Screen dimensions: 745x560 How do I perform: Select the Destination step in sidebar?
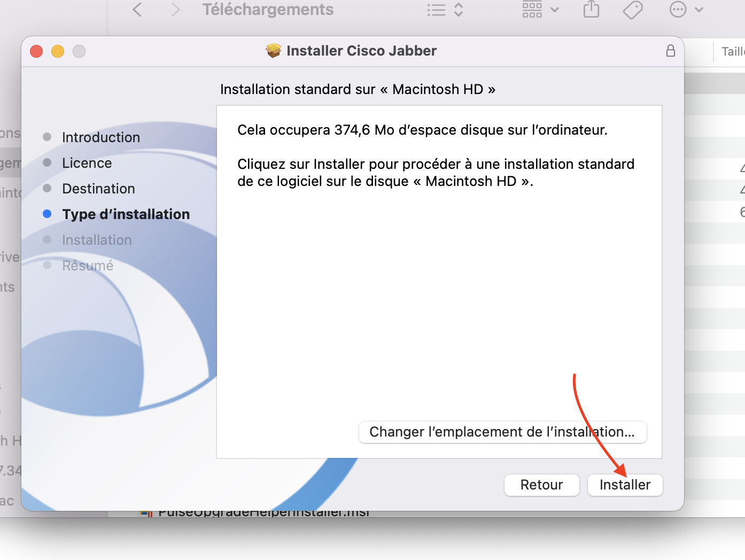(98, 189)
